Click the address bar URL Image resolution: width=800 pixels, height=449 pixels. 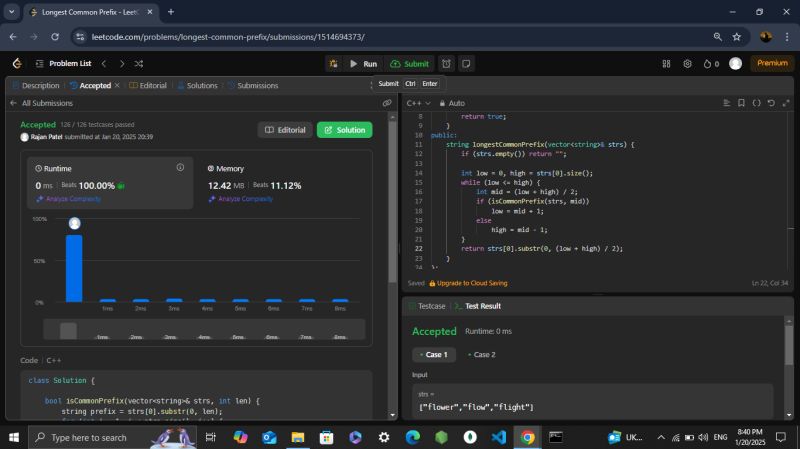coord(228,37)
